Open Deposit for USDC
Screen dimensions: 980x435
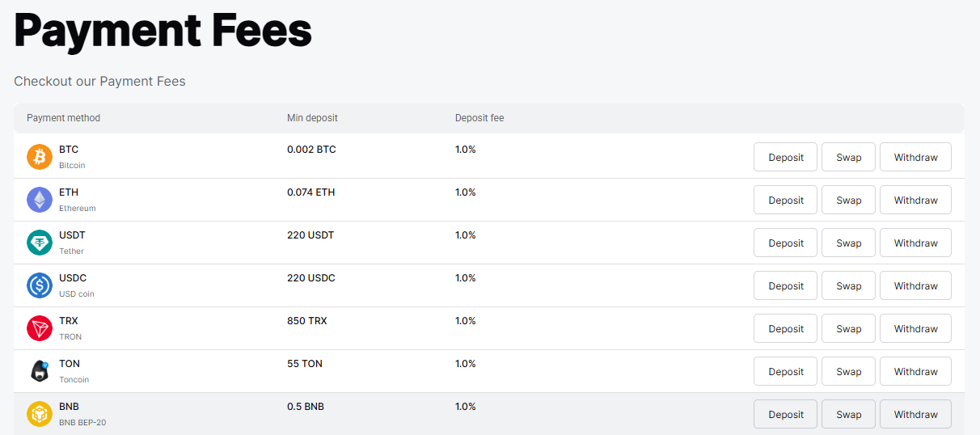click(785, 285)
